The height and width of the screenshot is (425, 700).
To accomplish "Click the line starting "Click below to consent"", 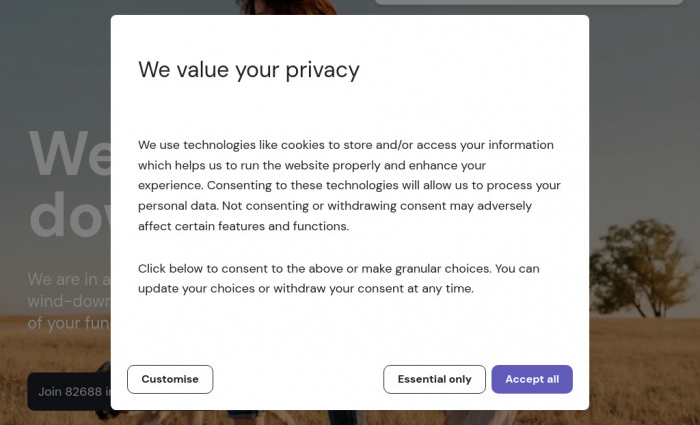I will click(339, 268).
